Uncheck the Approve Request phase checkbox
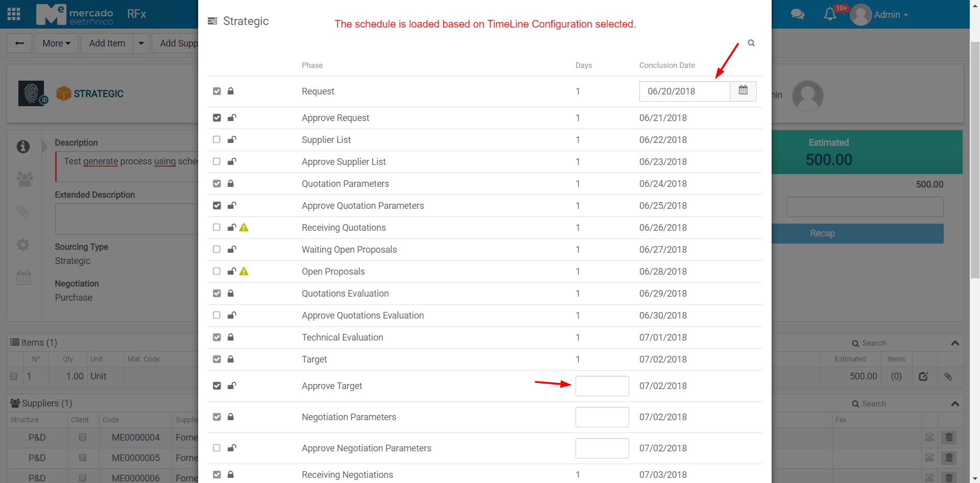This screenshot has height=483, width=980. coord(217,117)
